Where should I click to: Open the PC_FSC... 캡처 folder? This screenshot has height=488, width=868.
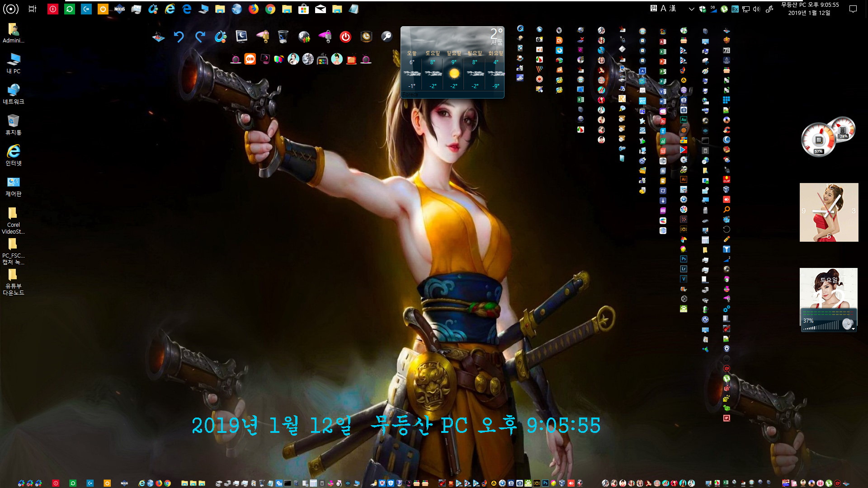(x=14, y=251)
